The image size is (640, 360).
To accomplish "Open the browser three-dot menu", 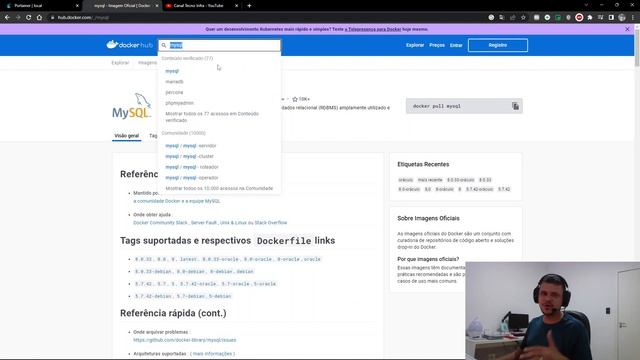I will tap(633, 18).
